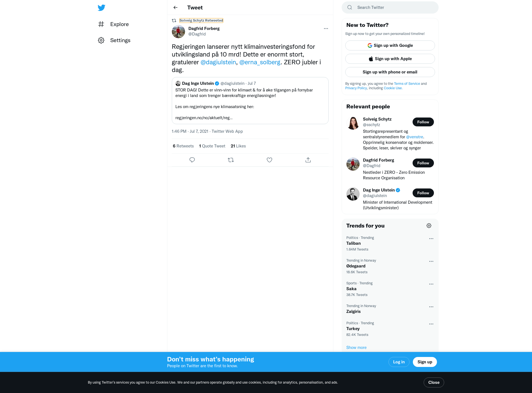Open the tweet's three-dot more menu
The width and height of the screenshot is (532, 393).
click(326, 29)
